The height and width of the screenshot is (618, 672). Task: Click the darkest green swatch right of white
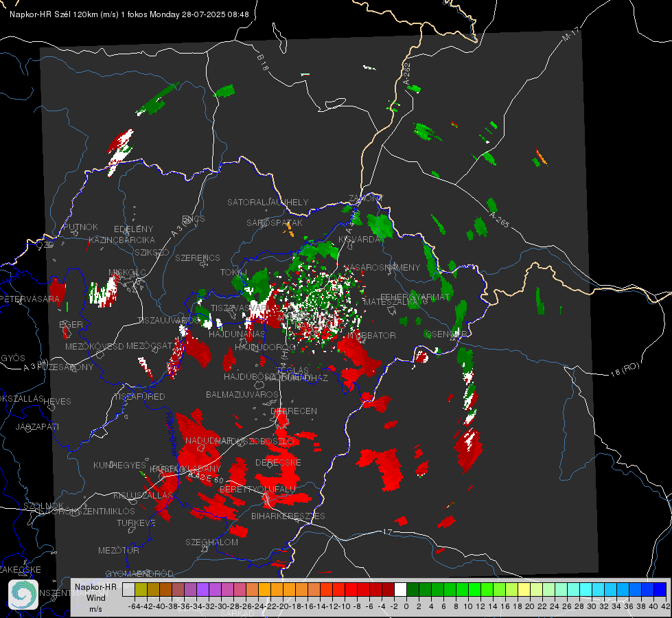point(413,589)
